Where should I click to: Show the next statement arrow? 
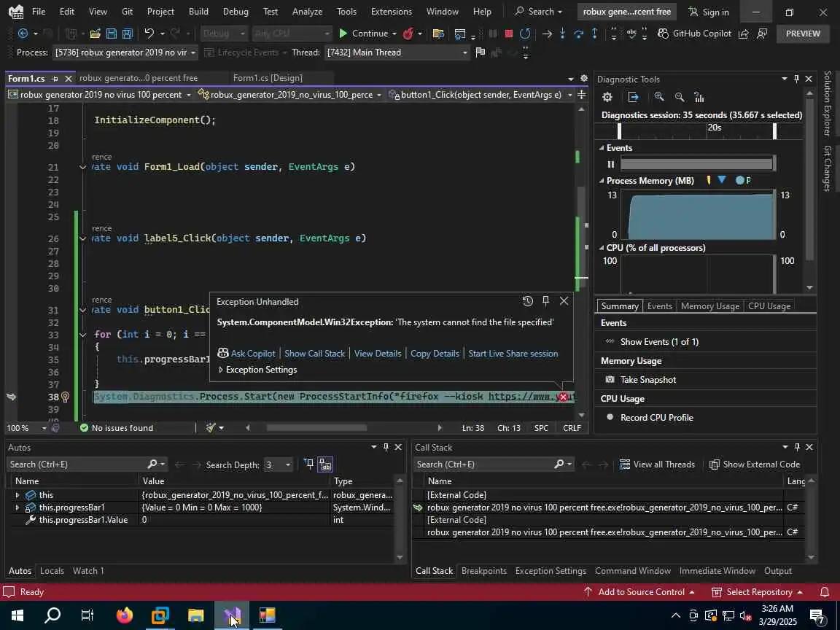547,34
